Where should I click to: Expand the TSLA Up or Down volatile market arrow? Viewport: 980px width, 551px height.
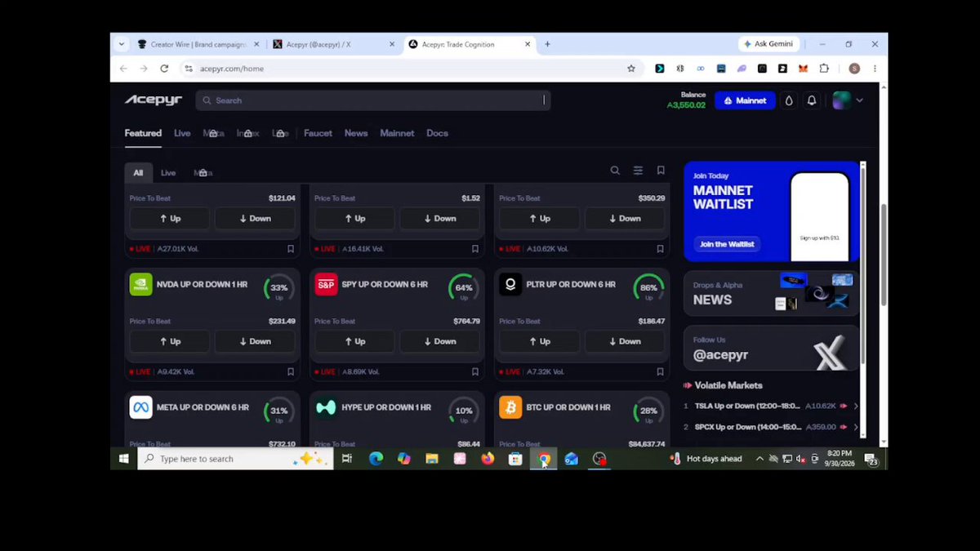point(856,406)
